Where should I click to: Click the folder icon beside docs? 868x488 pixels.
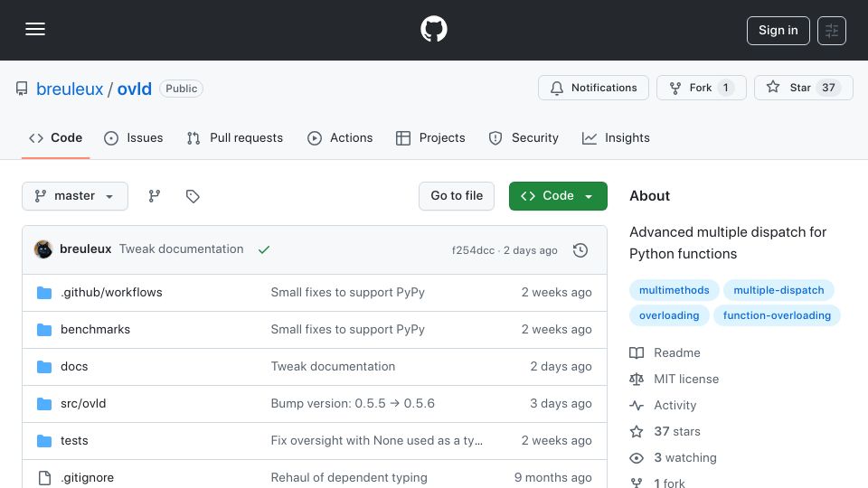(x=44, y=367)
